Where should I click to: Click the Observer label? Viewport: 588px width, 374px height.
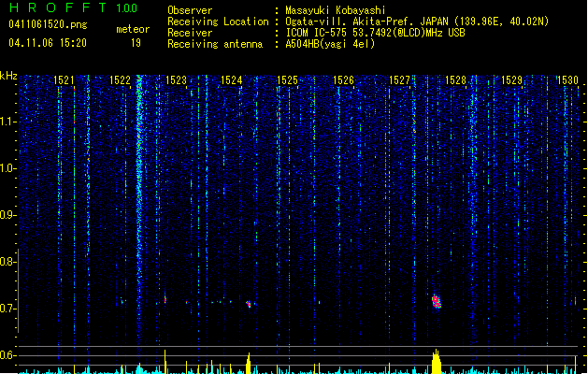coord(190,10)
